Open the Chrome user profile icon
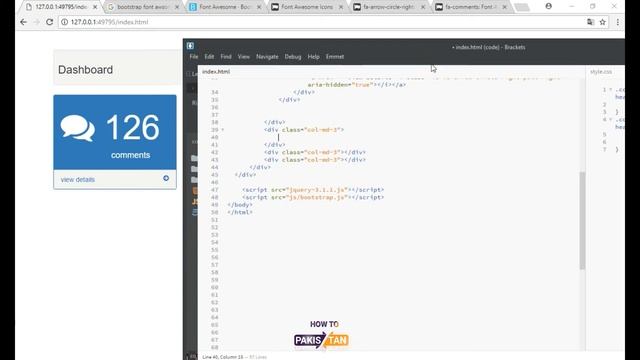 point(549,6)
